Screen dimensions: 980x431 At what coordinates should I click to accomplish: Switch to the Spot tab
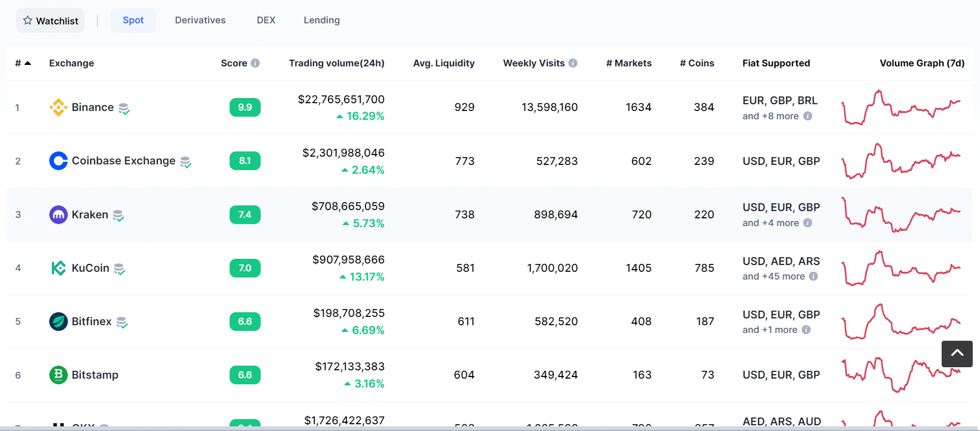click(x=133, y=20)
